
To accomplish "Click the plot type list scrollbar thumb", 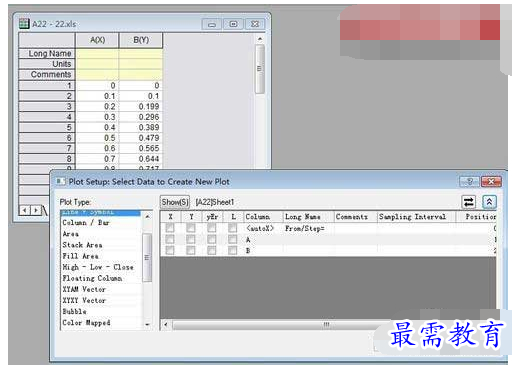I will coord(147,257).
